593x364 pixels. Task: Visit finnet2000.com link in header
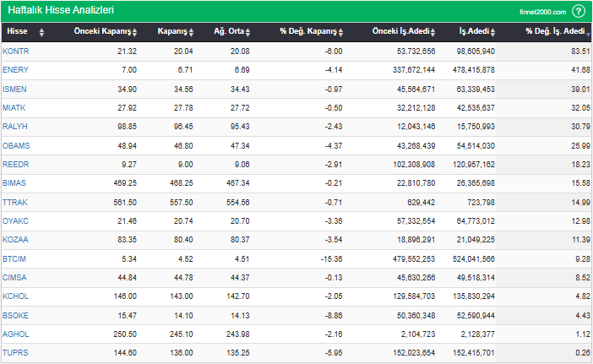click(542, 12)
